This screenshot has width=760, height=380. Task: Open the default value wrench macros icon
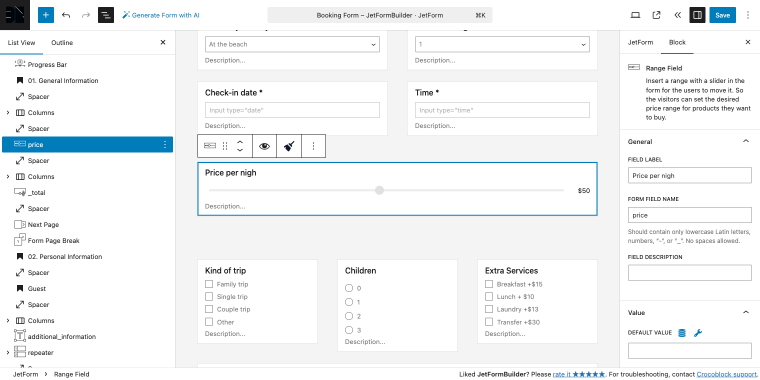[698, 333]
